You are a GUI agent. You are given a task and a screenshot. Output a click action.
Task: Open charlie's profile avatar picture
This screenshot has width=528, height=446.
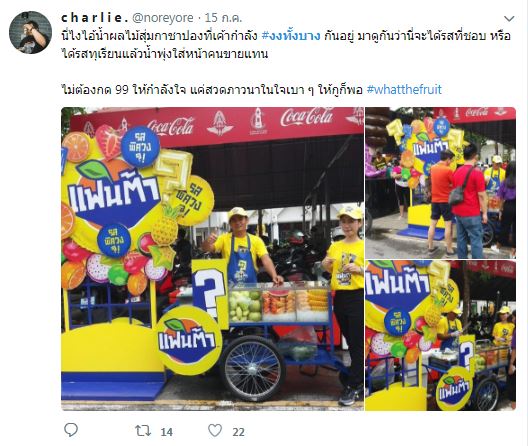(30, 32)
